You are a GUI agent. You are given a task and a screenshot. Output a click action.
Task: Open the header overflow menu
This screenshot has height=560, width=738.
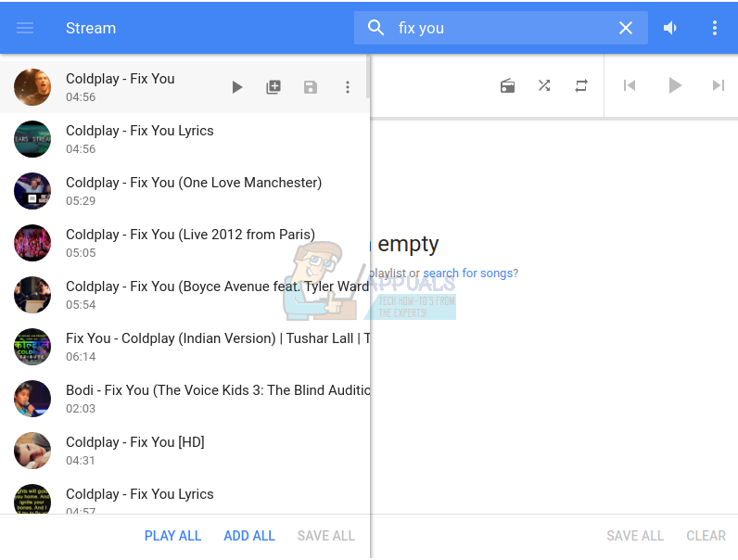[x=715, y=28]
